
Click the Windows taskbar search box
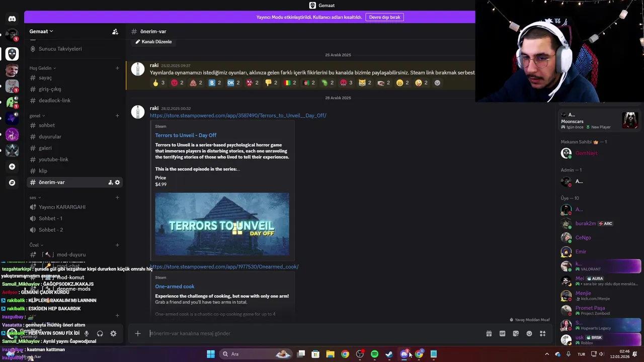(x=257, y=354)
